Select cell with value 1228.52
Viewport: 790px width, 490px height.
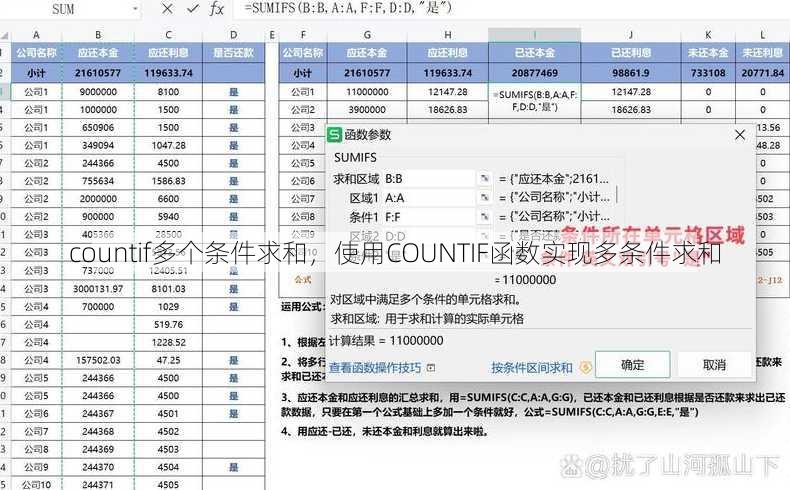tap(168, 342)
